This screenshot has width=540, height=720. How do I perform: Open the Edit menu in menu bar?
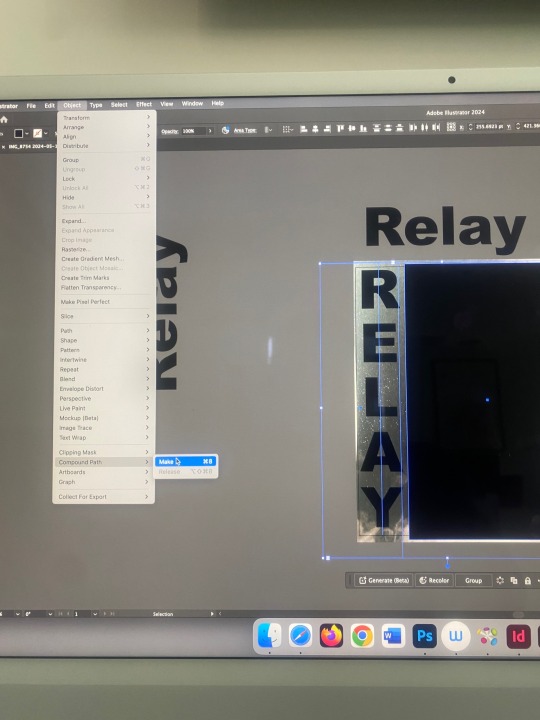tap(50, 105)
